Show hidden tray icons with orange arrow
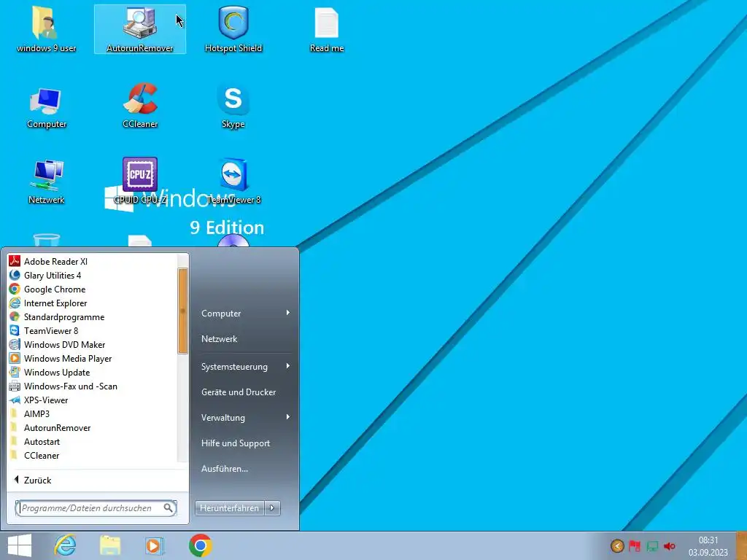Viewport: 747px width, 560px height. 617,545
